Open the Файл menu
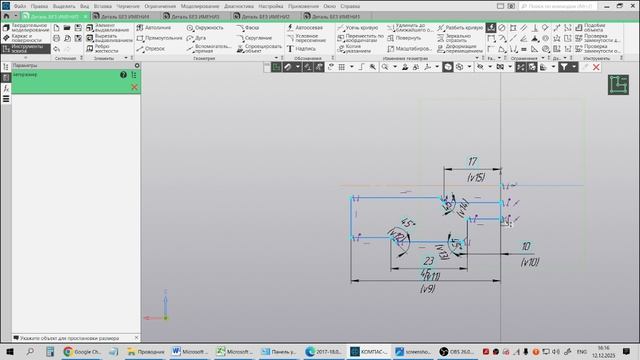 pyautogui.click(x=20, y=6)
